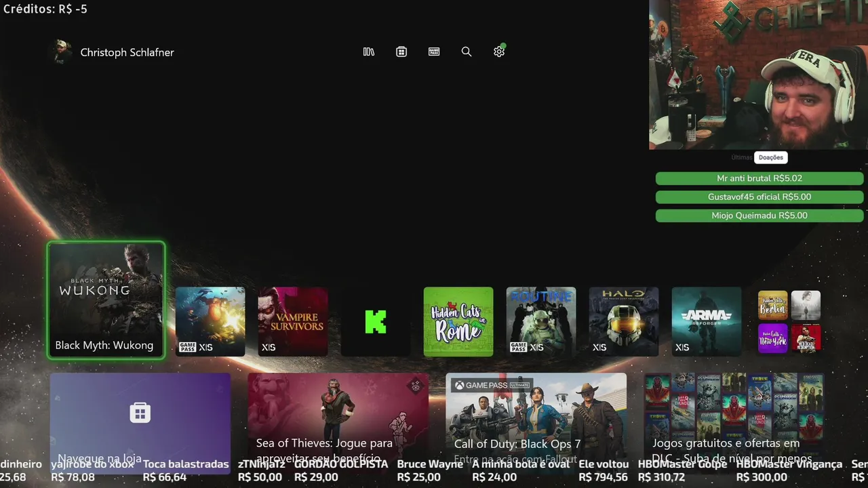This screenshot has width=868, height=488.
Task: Launch the Black Myth: Wukong tile
Action: (x=106, y=300)
